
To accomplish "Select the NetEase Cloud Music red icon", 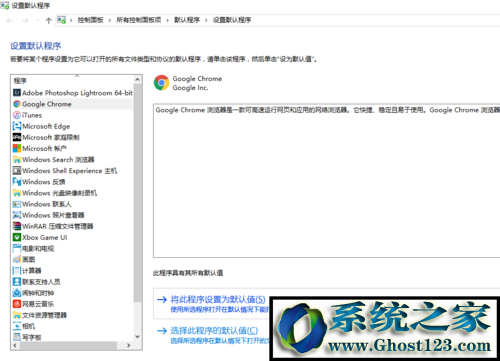I will (x=17, y=304).
